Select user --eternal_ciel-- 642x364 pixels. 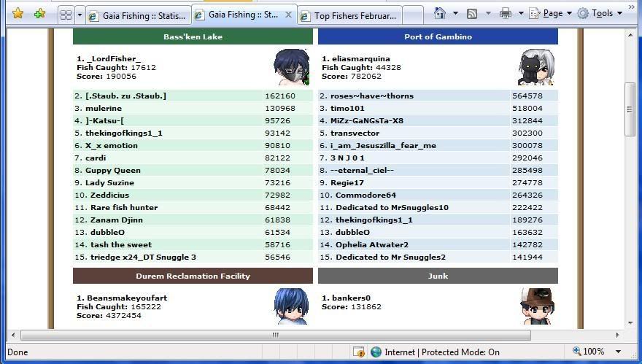tap(362, 171)
